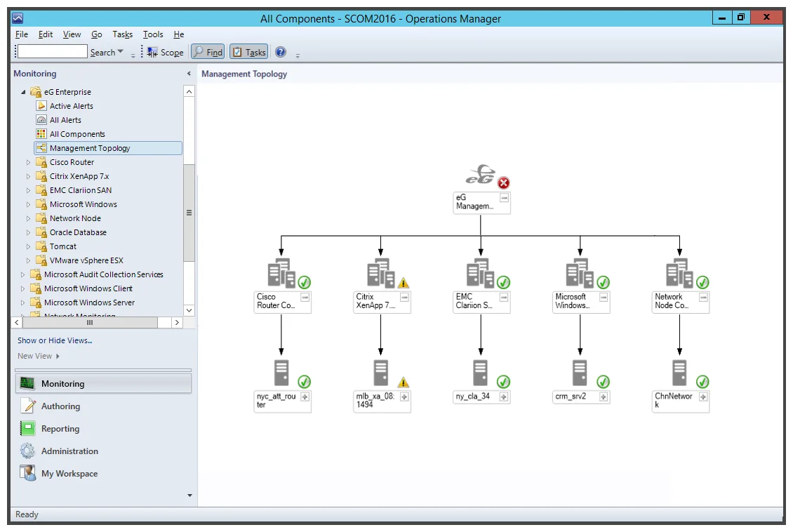Select the Network Node group icon
This screenshot has height=532, width=793.
[x=679, y=273]
